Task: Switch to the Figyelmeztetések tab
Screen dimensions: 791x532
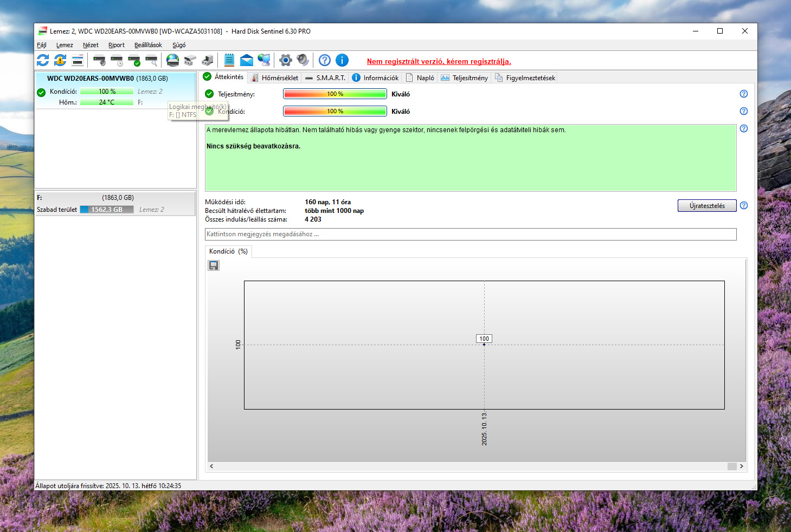Action: pyautogui.click(x=525, y=78)
